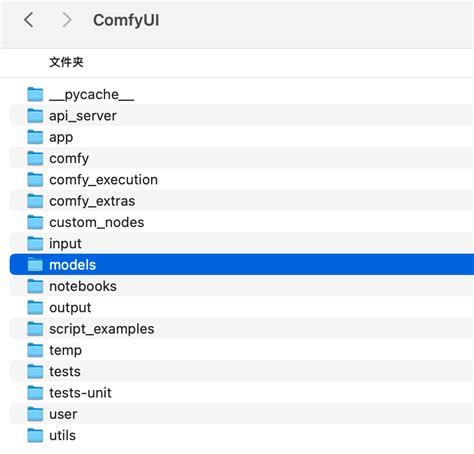Select the __pycache__ folder name
Viewport: 474px width, 454px height.
[92, 95]
